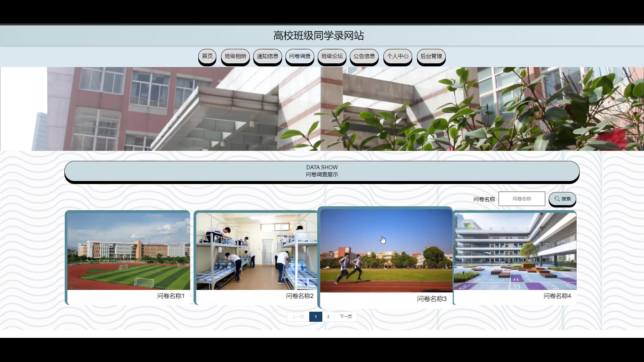Image resolution: width=644 pixels, height=362 pixels.
Task: Click the 搜索 search button label
Action: tap(566, 199)
